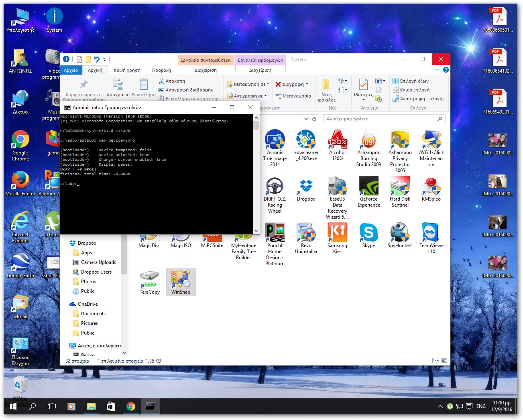Open the Αρχείο (File) menu

71,70
